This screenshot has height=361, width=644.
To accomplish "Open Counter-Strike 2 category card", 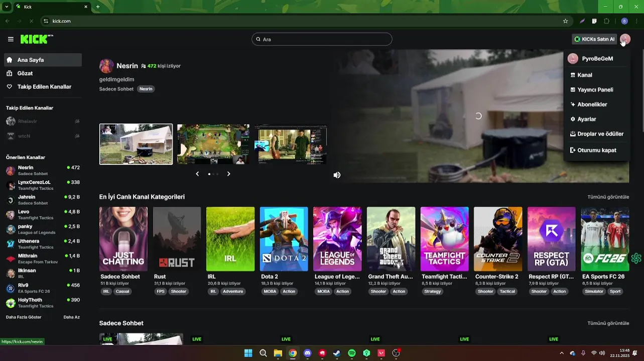I will 498,239.
